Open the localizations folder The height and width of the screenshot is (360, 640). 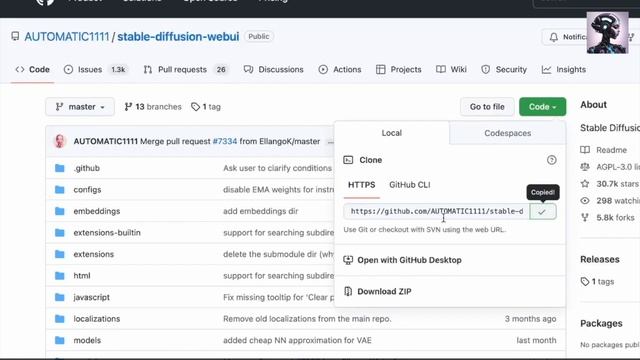coord(97,319)
